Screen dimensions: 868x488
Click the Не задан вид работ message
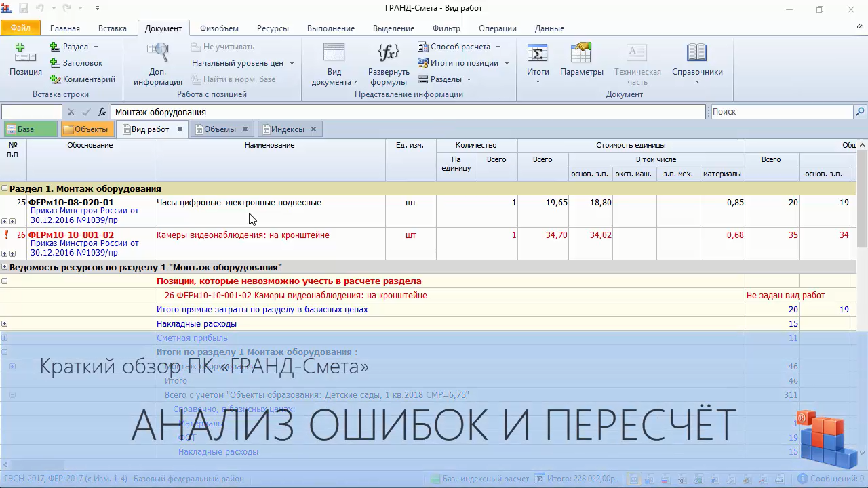tap(786, 295)
